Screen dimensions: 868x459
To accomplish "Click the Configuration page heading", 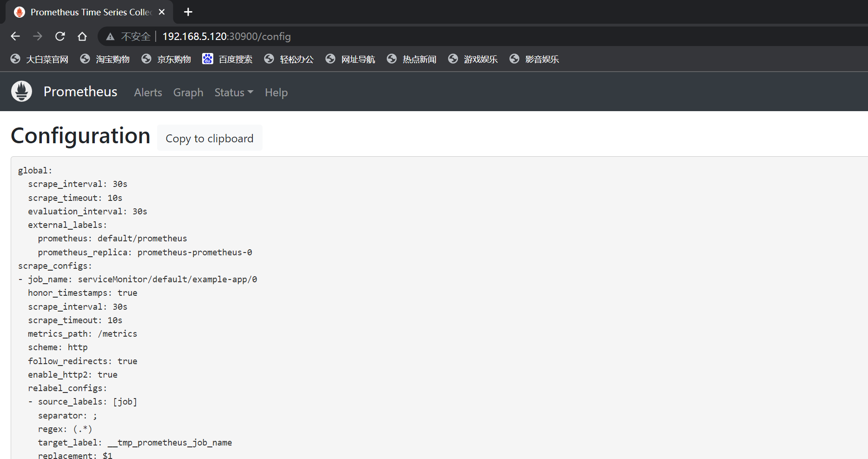I will point(81,136).
